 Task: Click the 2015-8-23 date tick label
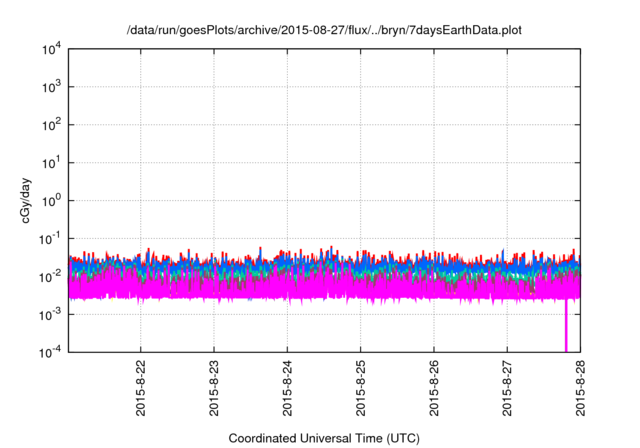(214, 388)
